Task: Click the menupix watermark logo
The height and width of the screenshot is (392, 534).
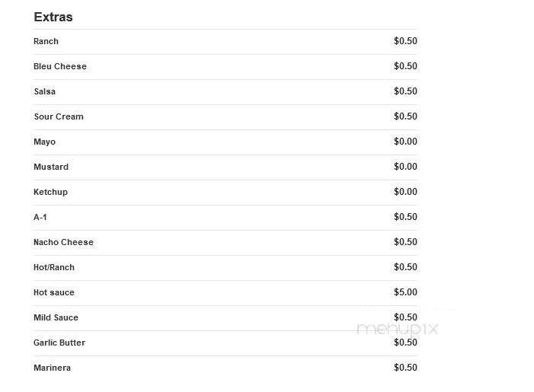Action: pyautogui.click(x=398, y=329)
